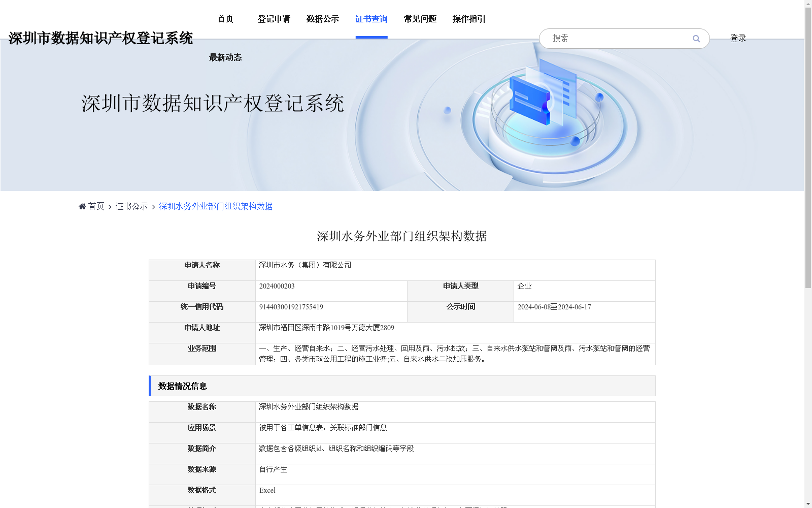Click the 被用于各工单信息表 application scenario text
Image resolution: width=812 pixels, height=508 pixels.
coord(323,428)
